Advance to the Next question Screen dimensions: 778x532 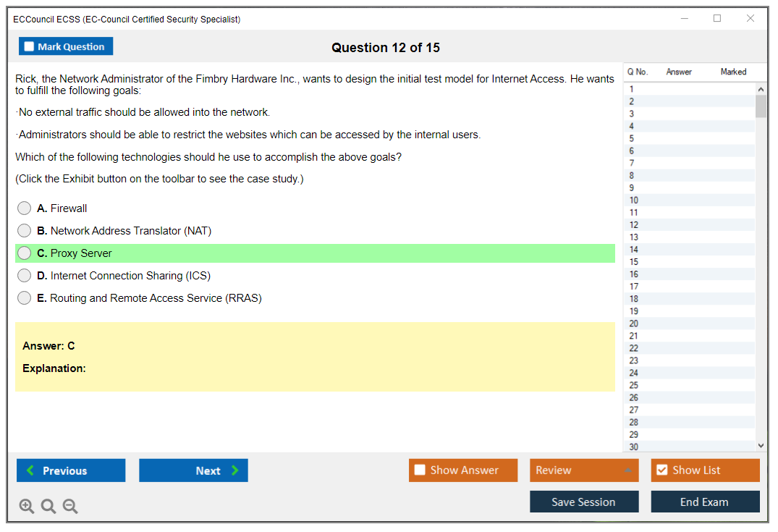(193, 470)
